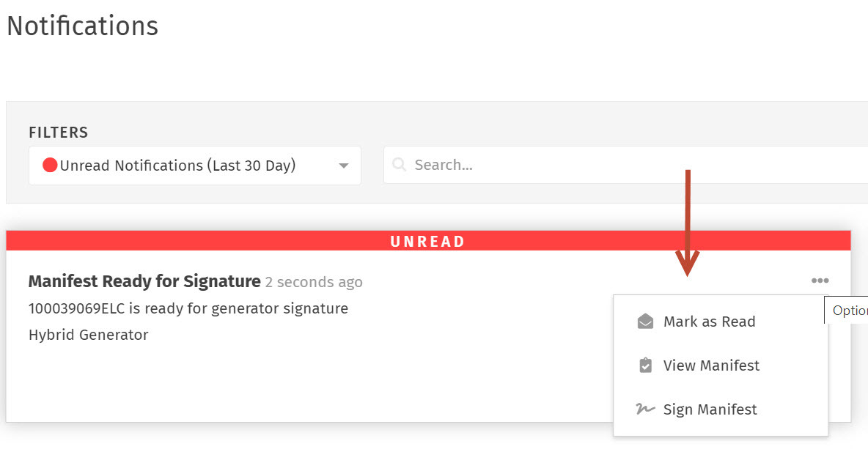Click the magnifier icon in search box
Viewport: 868px width, 449px height.
coord(399,164)
